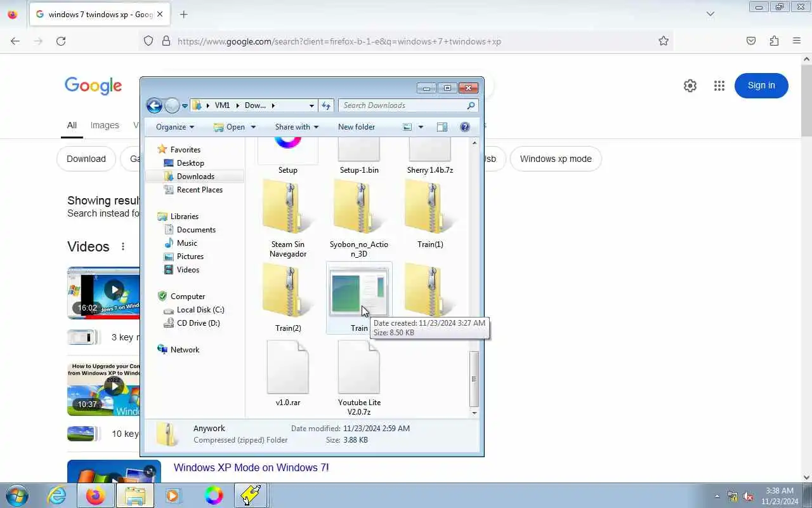The width and height of the screenshot is (812, 508).
Task: Open Explorer help icon
Action: pyautogui.click(x=465, y=127)
